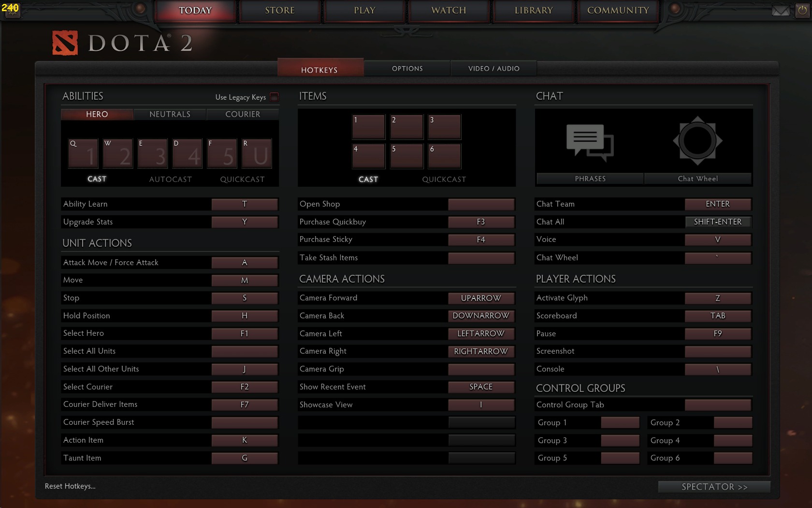
Task: Set a key for Group 1
Action: pos(621,423)
